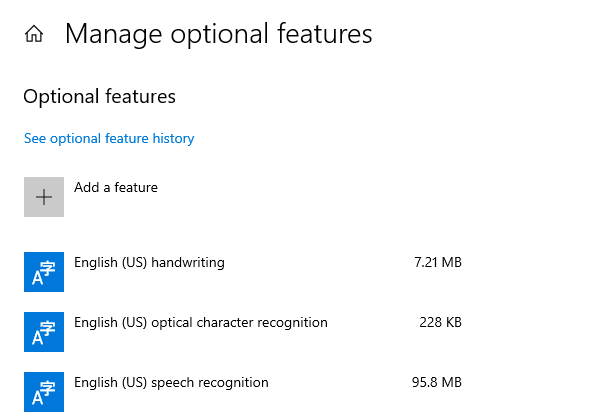Click the optical character recognition language icon
This screenshot has height=420, width=593.
(44, 332)
